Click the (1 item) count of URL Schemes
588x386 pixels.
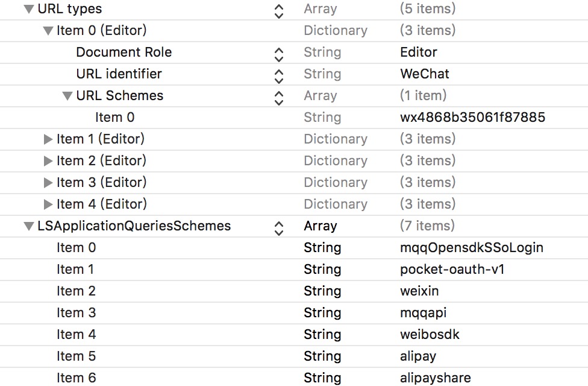pyautogui.click(x=423, y=96)
